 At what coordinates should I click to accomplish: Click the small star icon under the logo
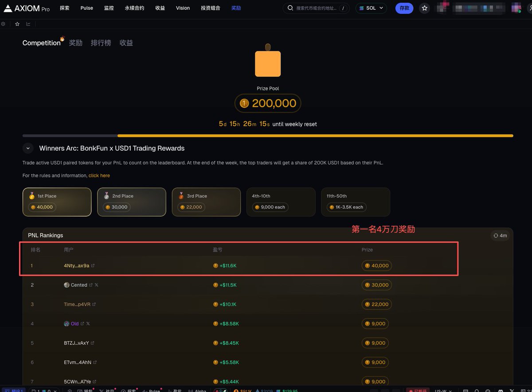[17, 24]
